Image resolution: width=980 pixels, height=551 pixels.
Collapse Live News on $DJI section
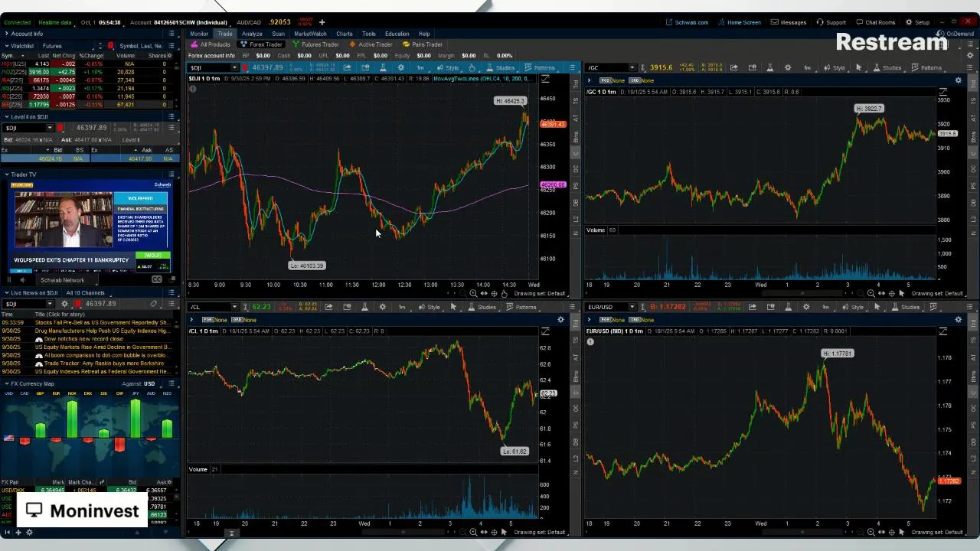coord(6,293)
